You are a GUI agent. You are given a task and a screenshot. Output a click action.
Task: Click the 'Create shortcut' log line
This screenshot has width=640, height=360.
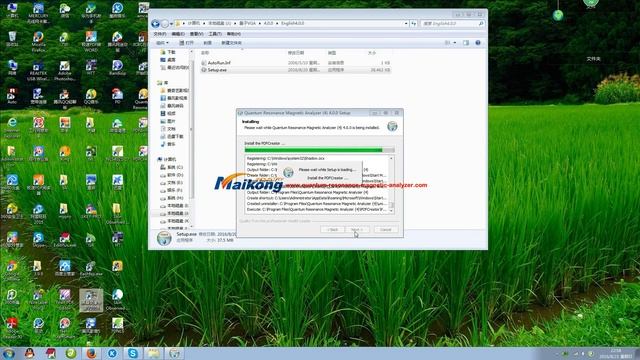316,198
